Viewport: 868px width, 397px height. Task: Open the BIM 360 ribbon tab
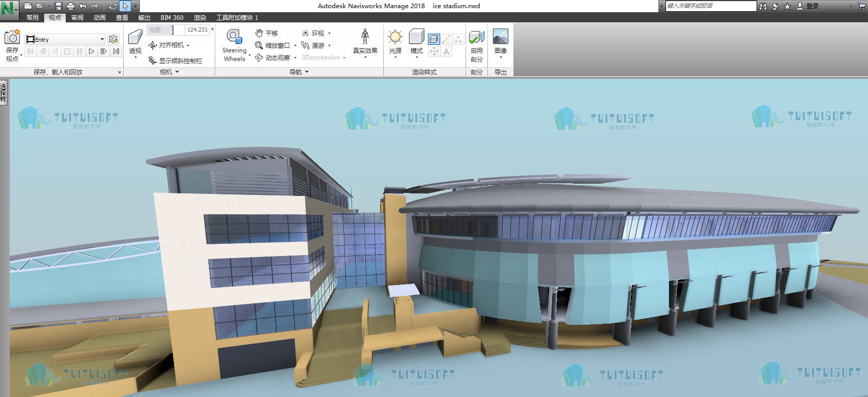172,17
